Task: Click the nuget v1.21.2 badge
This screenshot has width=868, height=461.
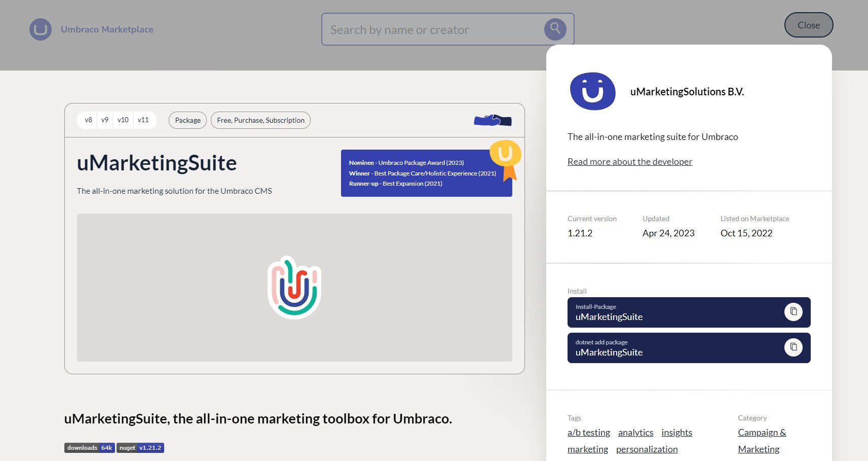Action: click(140, 448)
